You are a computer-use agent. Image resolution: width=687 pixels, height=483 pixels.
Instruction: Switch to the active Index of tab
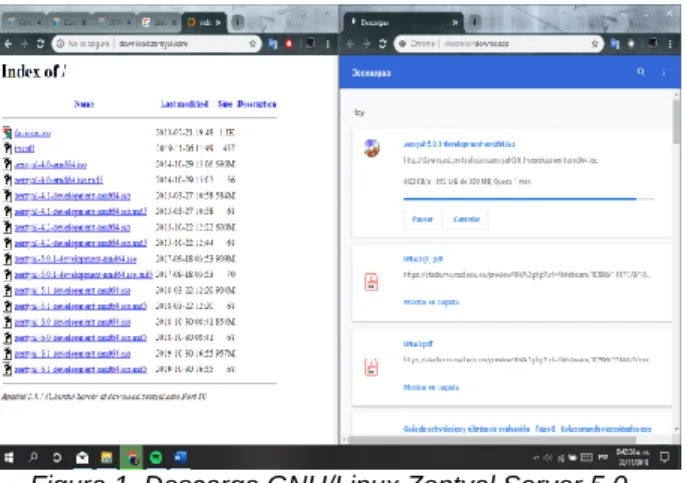205,22
